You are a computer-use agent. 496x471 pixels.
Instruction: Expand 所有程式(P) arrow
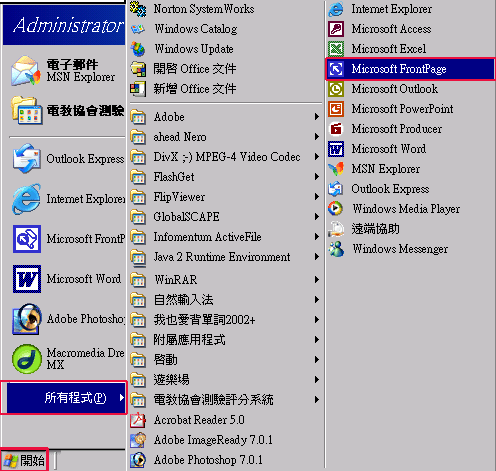(x=122, y=398)
